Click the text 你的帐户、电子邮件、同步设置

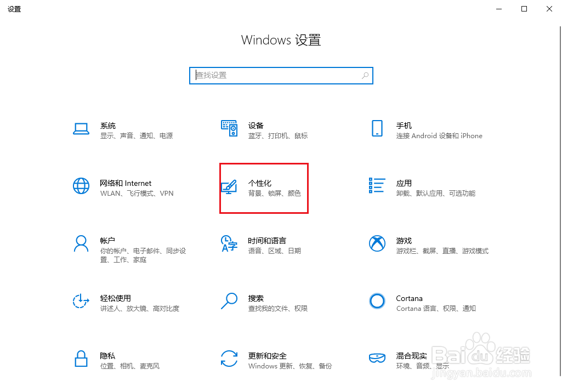[143, 255]
